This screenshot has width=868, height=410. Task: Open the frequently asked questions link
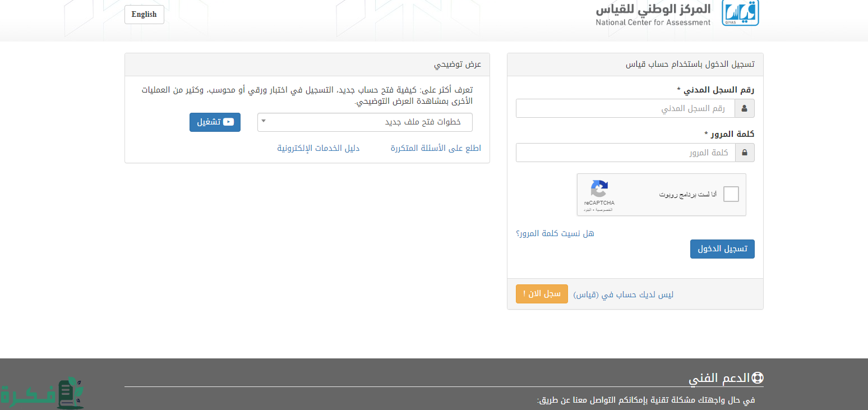pos(436,149)
